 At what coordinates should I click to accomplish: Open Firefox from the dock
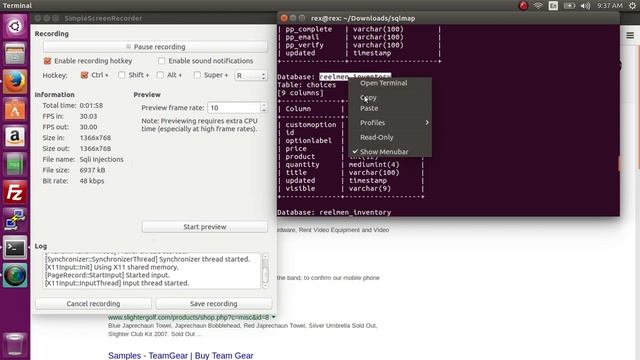coord(15,81)
